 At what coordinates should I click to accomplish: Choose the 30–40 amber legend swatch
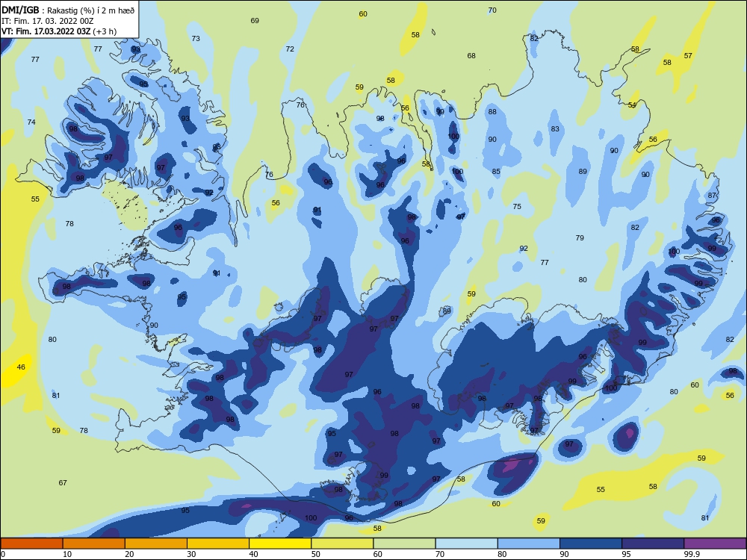218,544
